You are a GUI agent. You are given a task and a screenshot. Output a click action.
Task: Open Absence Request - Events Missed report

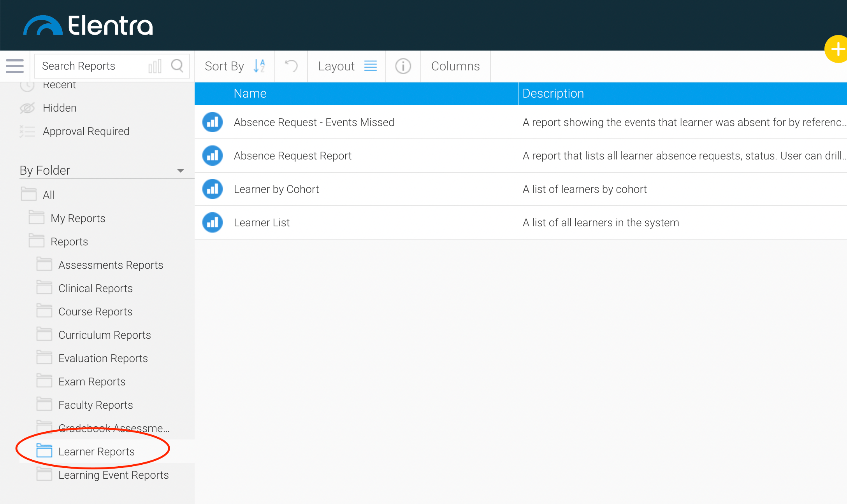314,122
